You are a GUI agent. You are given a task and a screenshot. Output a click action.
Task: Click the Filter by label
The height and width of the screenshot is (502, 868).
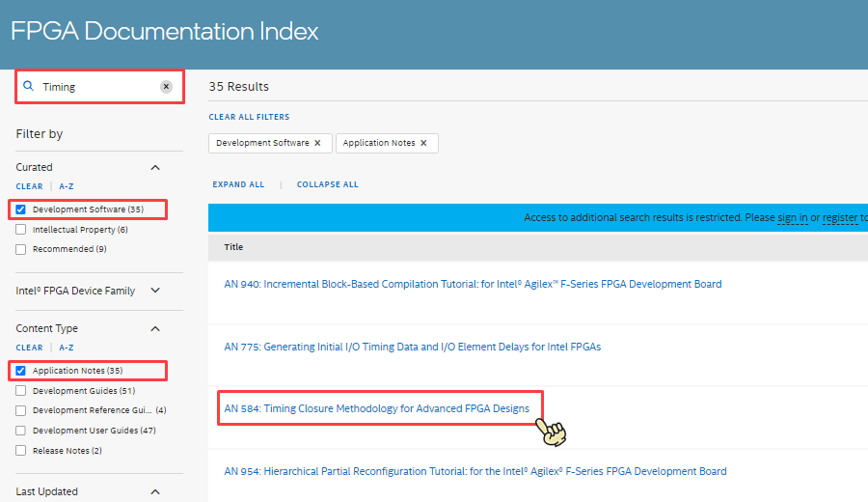point(40,134)
